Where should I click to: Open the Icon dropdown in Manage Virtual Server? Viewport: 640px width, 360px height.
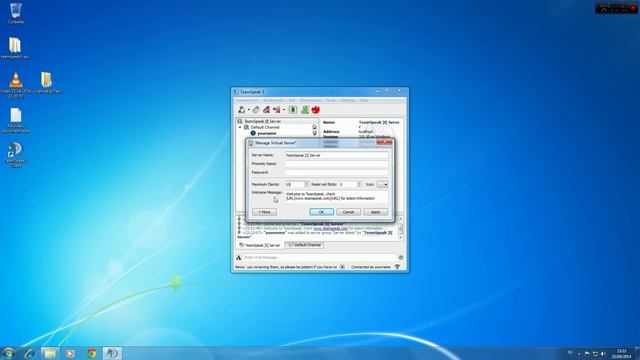click(x=382, y=184)
